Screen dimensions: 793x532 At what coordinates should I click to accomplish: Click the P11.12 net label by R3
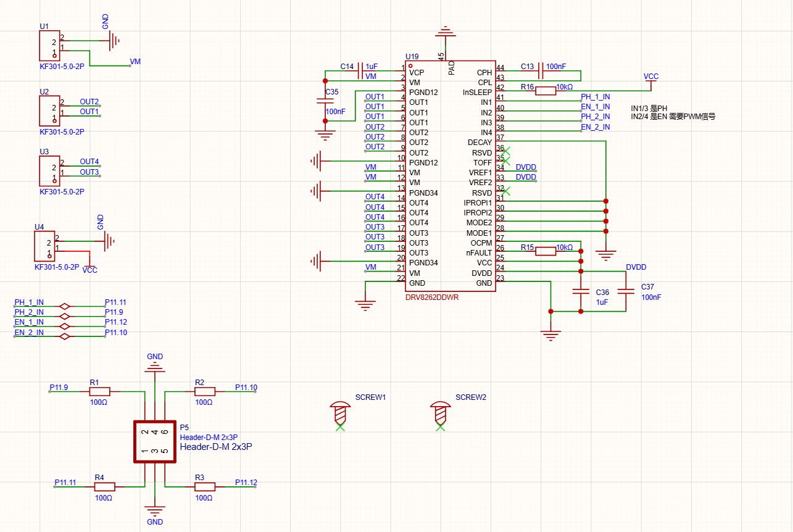click(246, 483)
